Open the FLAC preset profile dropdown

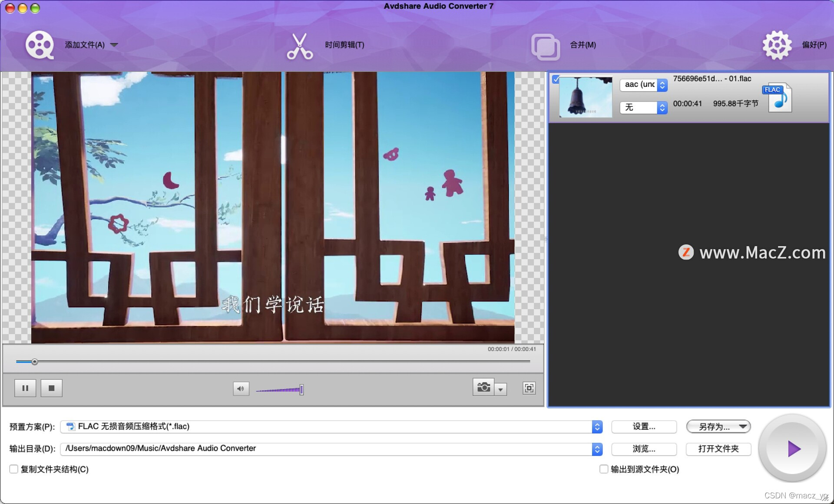tap(597, 427)
